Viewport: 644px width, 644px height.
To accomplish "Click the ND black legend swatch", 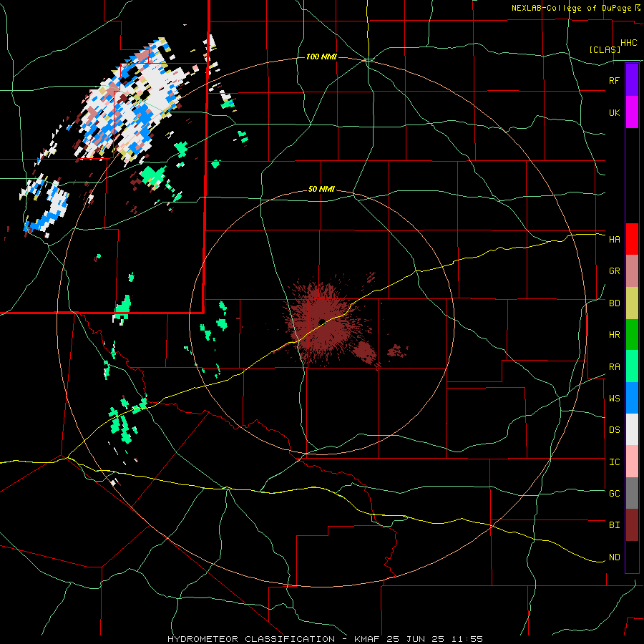I will pyautogui.click(x=632, y=557).
